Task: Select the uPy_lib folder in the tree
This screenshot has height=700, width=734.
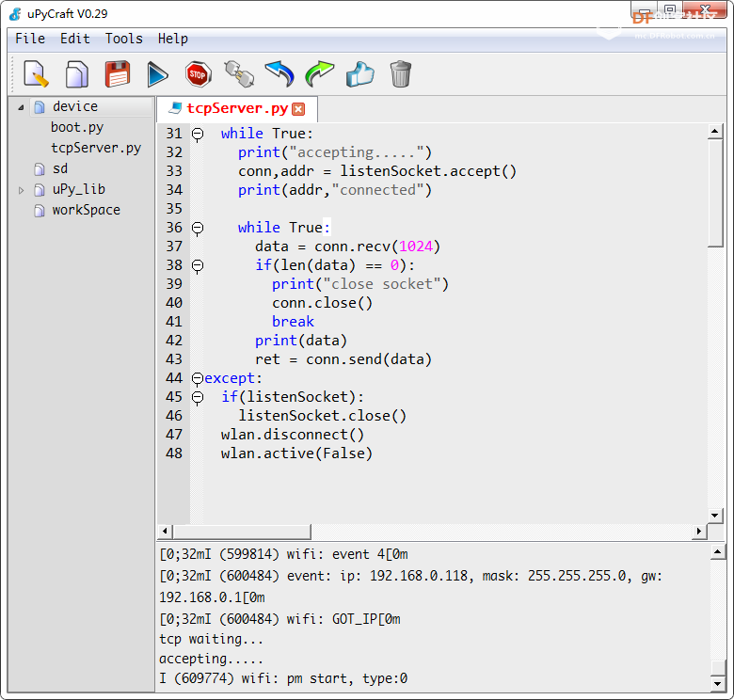Action: [x=79, y=189]
